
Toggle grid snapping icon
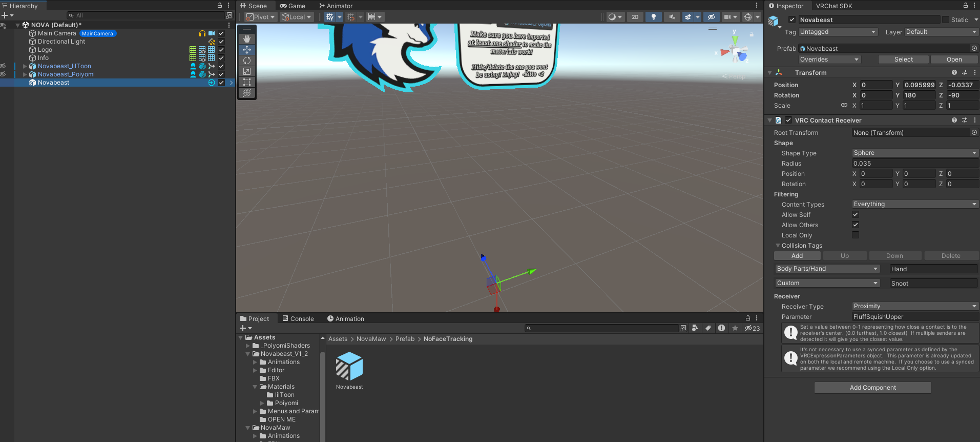pyautogui.click(x=351, y=17)
